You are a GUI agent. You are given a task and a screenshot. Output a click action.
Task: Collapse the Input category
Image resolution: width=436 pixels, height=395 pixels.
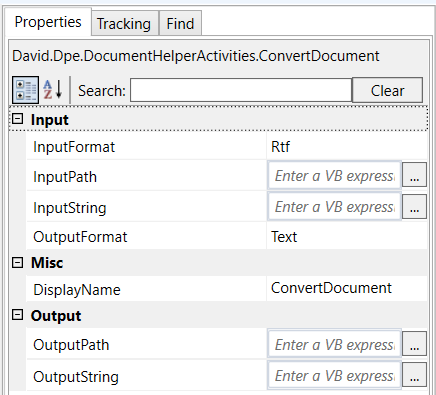point(17,119)
